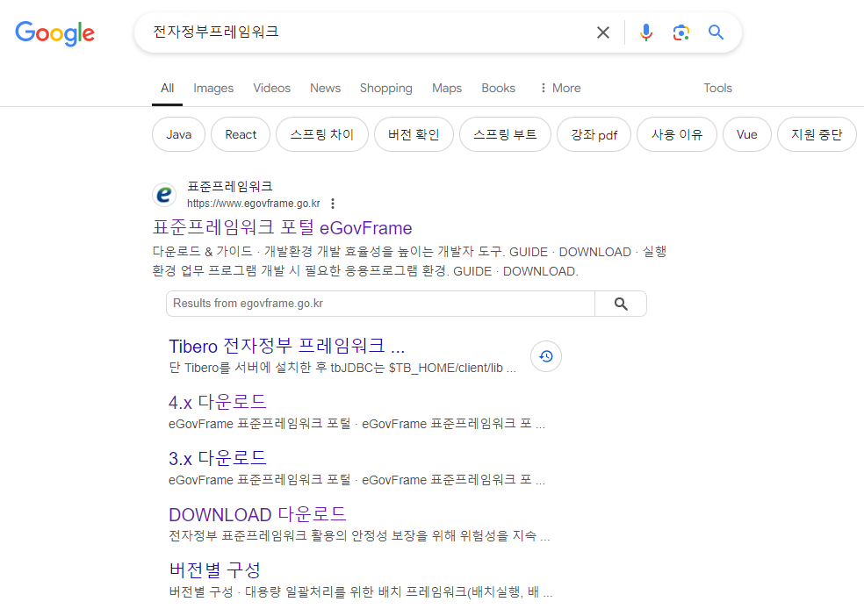Open the '3.x 다운로드' sitelink
The image size is (864, 616).
[218, 458]
